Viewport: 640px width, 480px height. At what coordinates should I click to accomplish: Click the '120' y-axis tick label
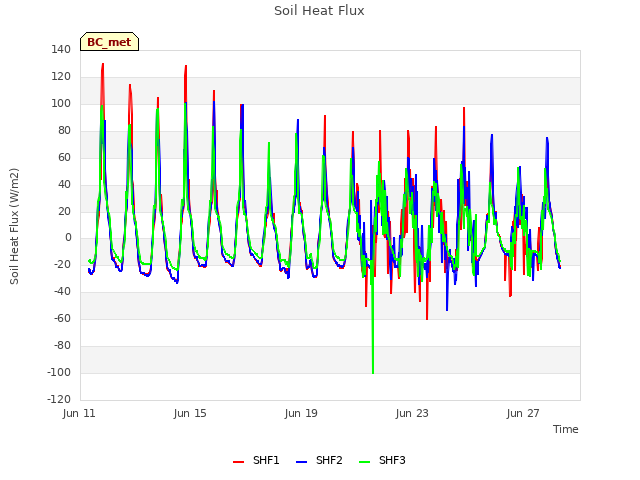tap(61, 76)
